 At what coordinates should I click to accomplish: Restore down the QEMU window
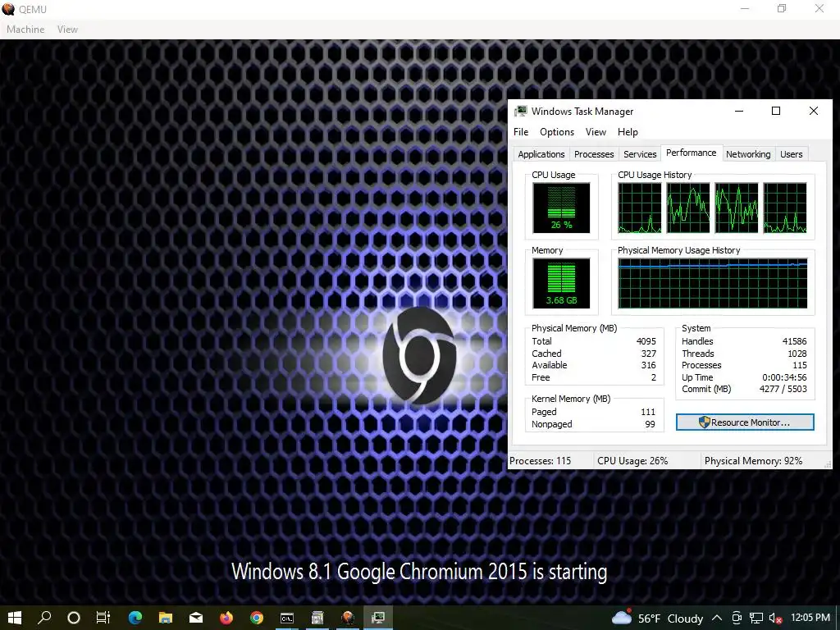(782, 8)
